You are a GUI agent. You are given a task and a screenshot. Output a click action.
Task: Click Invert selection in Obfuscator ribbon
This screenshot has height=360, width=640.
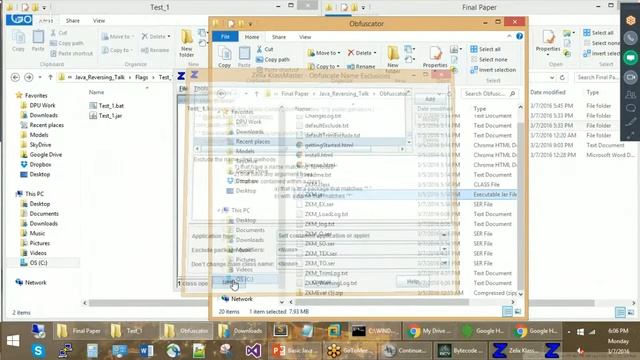(493, 70)
